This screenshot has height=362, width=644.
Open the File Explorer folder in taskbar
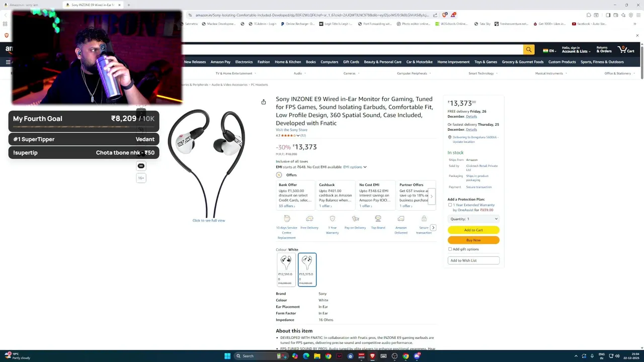tap(317, 356)
